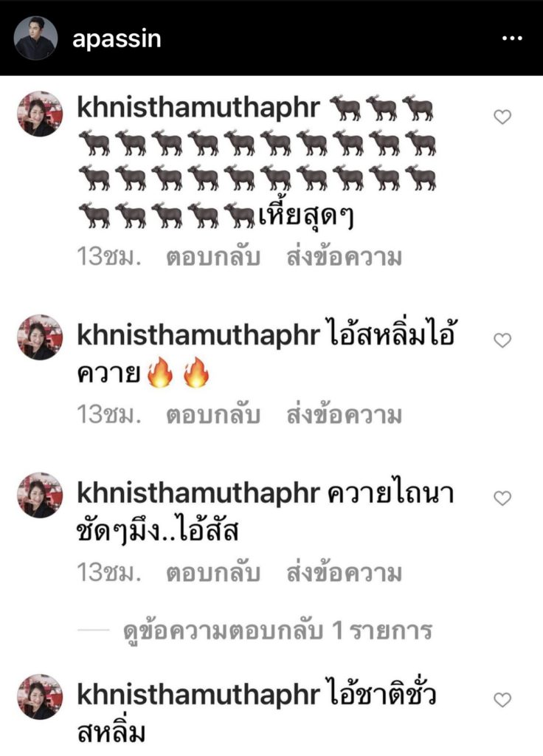
Task: Tap ส่งข้อความ under the ควายไถนา comment
Action: (344, 572)
